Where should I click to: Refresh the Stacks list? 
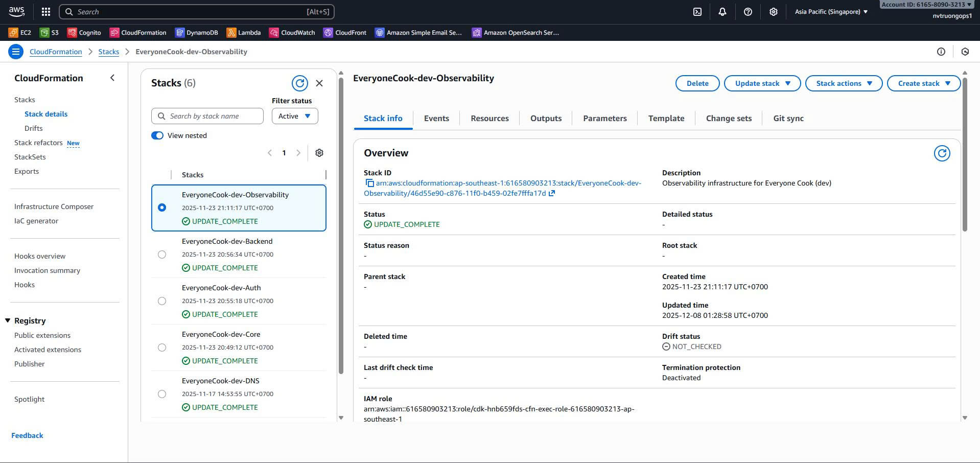coord(300,83)
